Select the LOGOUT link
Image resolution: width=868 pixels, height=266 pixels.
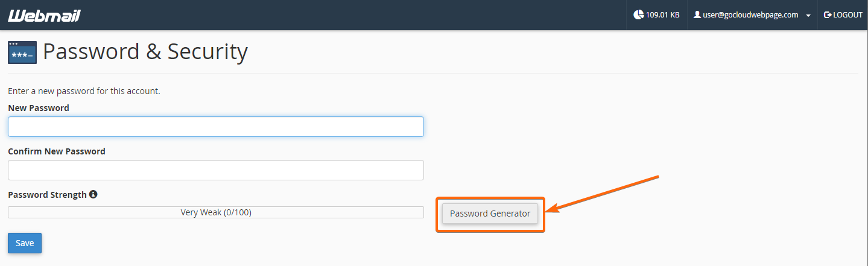(843, 15)
